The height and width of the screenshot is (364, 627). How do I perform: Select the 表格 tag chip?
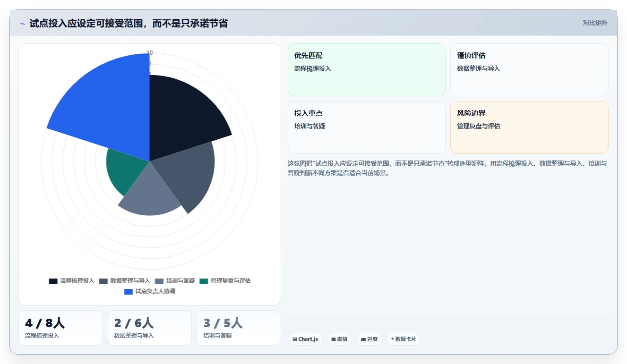pyautogui.click(x=339, y=339)
